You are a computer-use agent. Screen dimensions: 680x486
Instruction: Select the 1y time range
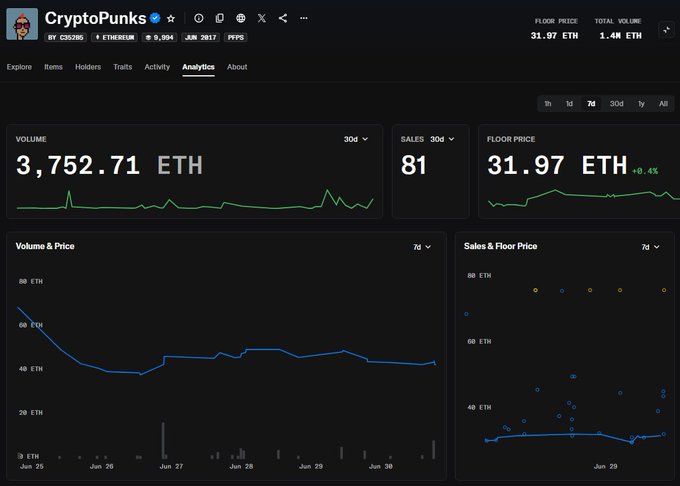point(641,104)
